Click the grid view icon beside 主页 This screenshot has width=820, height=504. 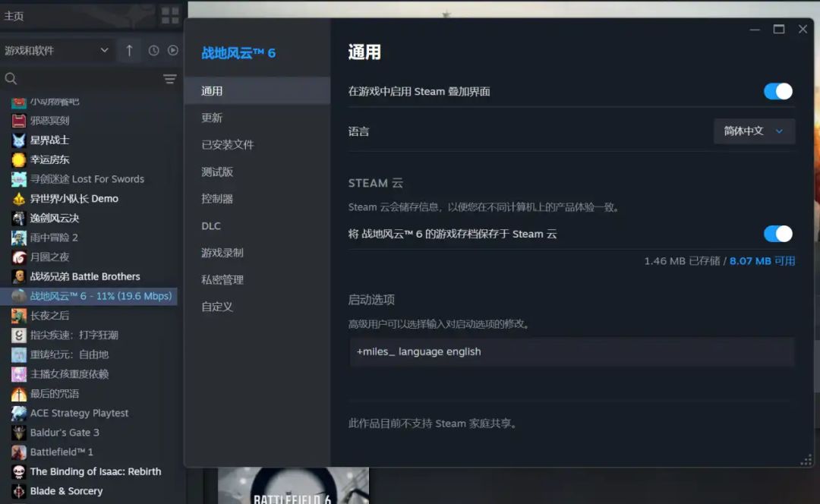pos(170,16)
